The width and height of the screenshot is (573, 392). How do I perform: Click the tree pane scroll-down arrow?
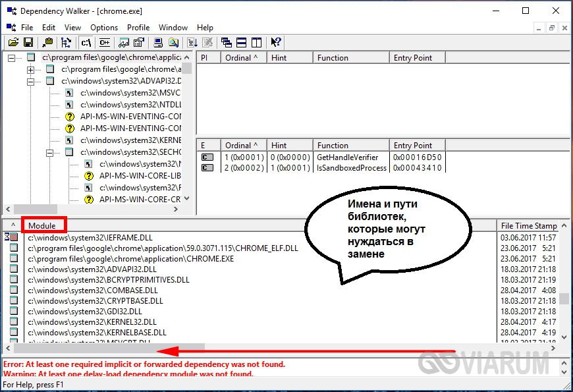pos(187,198)
